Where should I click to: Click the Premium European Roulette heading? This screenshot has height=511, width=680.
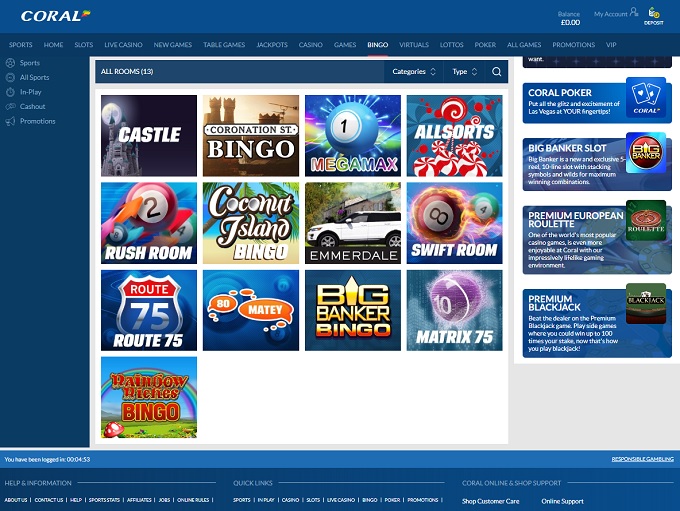tap(575, 219)
